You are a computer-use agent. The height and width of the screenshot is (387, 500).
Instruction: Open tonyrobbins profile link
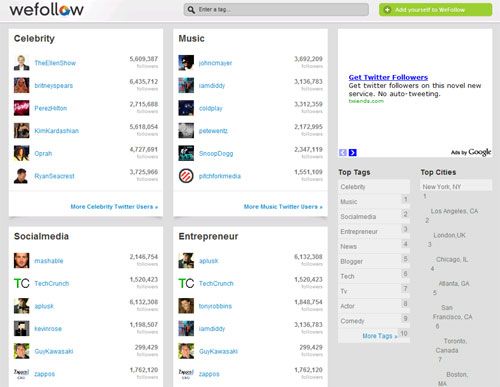pyautogui.click(x=215, y=306)
